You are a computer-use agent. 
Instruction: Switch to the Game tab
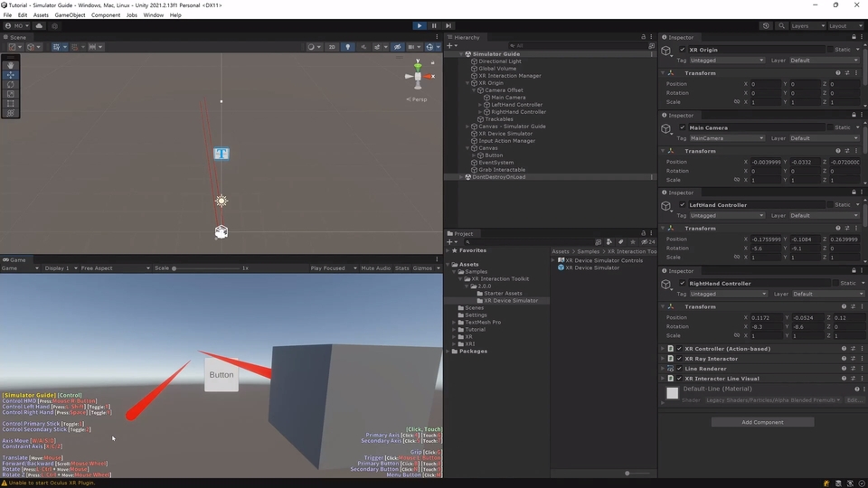point(14,259)
